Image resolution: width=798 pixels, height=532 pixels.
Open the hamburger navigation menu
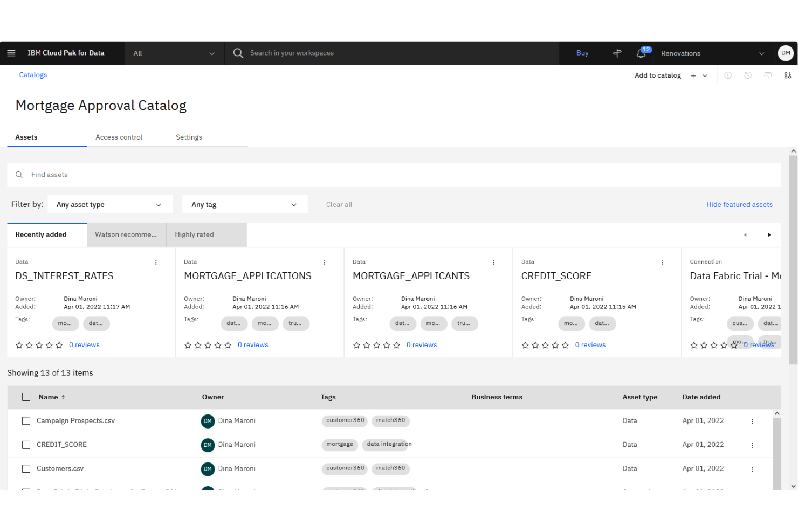[11, 53]
